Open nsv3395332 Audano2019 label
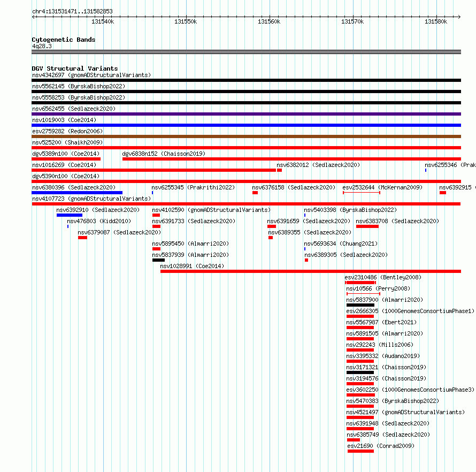The width and height of the screenshot is (476, 472). (383, 356)
